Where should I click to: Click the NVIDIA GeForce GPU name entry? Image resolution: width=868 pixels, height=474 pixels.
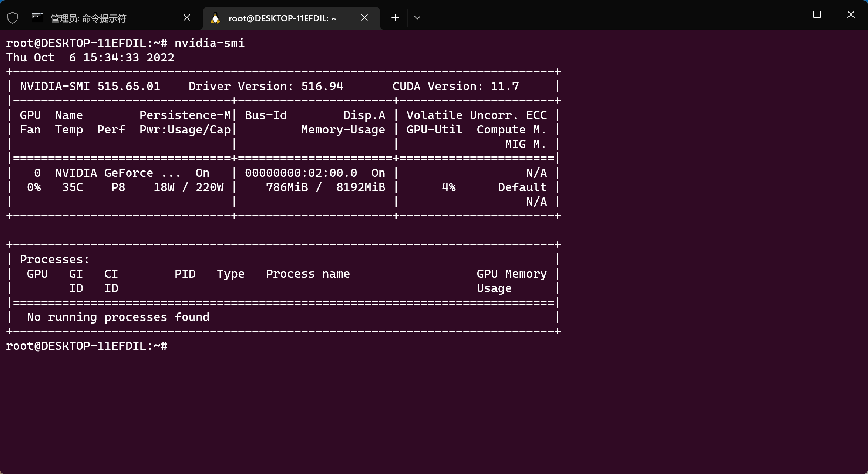pyautogui.click(x=104, y=172)
